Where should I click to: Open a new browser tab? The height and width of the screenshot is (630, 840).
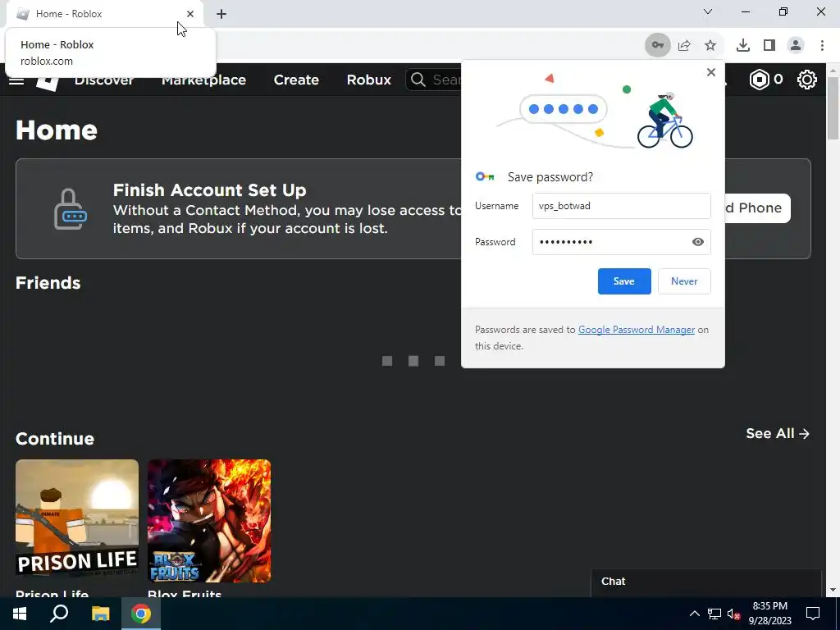[x=221, y=14]
